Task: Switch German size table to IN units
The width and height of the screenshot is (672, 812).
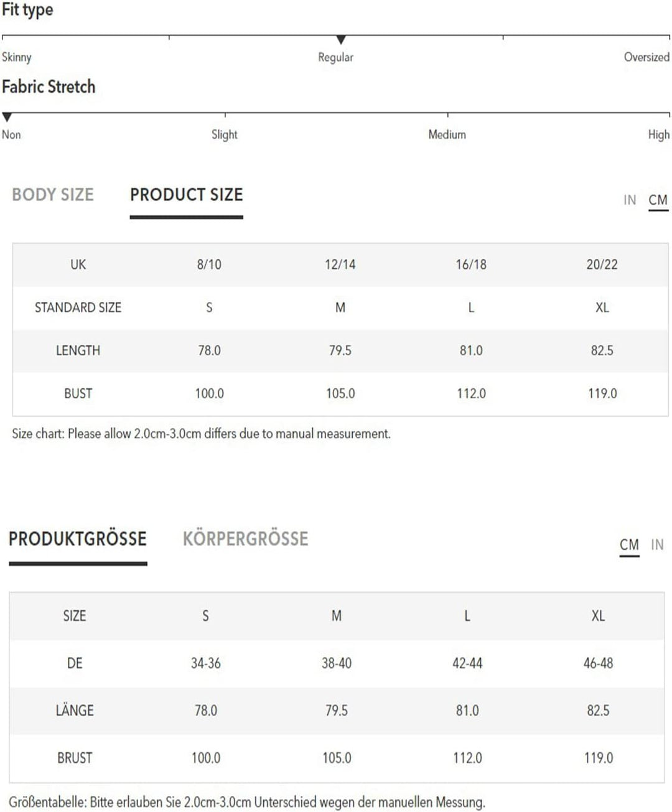Action: (x=657, y=545)
